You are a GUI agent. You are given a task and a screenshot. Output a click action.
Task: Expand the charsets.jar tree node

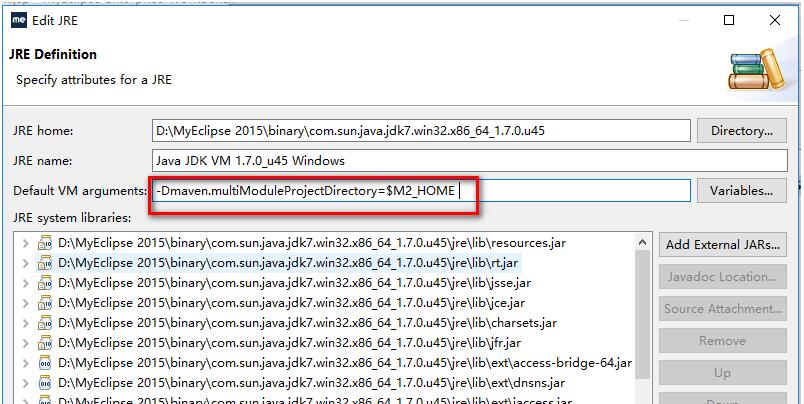[26, 323]
